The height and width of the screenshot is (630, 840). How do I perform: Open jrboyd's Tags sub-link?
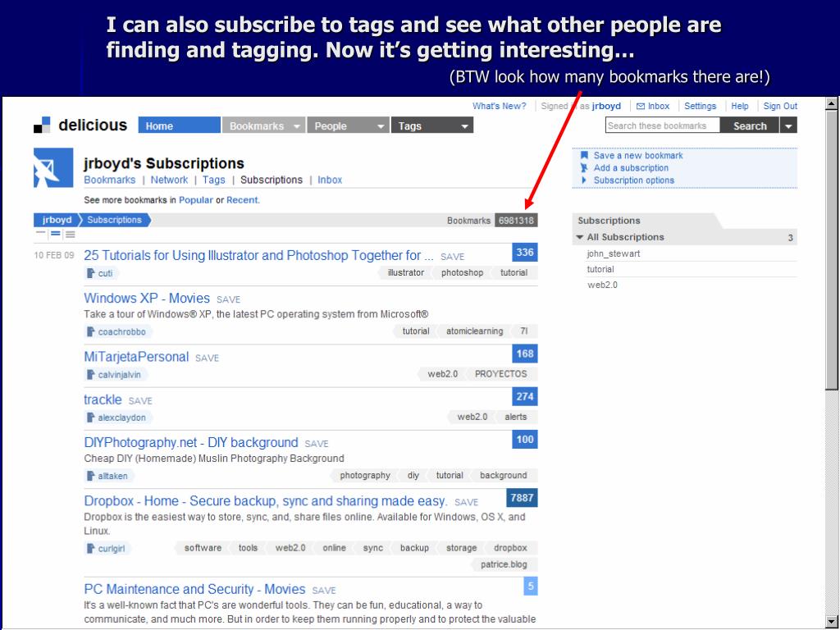point(214,180)
